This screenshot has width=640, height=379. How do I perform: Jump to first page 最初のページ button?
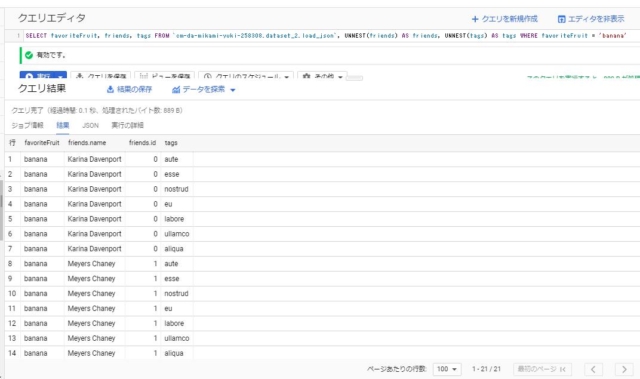[542, 369]
